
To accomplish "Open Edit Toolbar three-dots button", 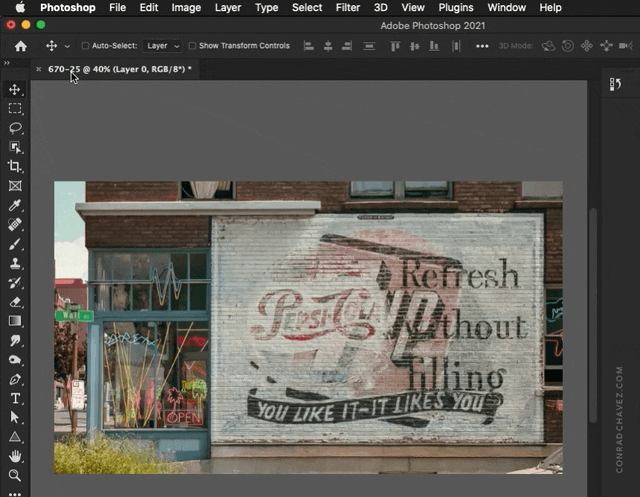I will (x=15, y=493).
